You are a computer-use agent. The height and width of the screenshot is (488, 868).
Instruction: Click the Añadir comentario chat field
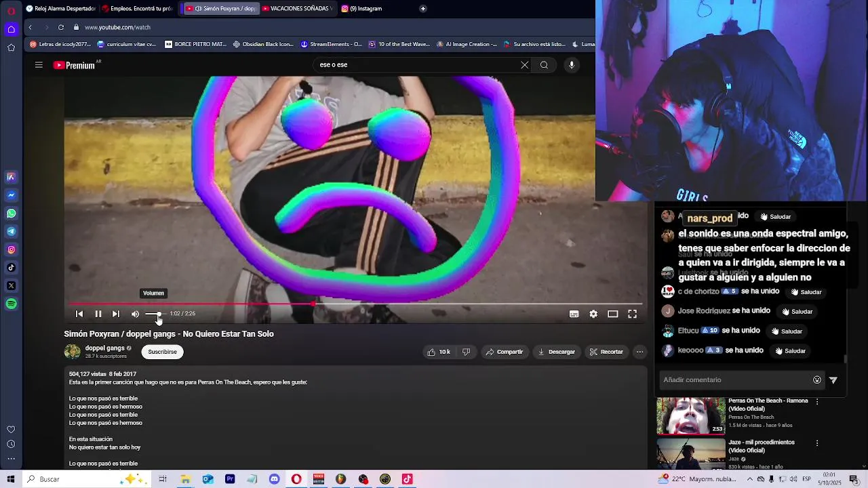[x=736, y=380]
